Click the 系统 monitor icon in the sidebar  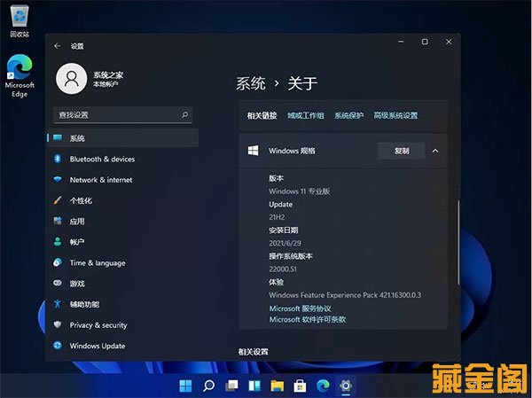tap(58, 137)
